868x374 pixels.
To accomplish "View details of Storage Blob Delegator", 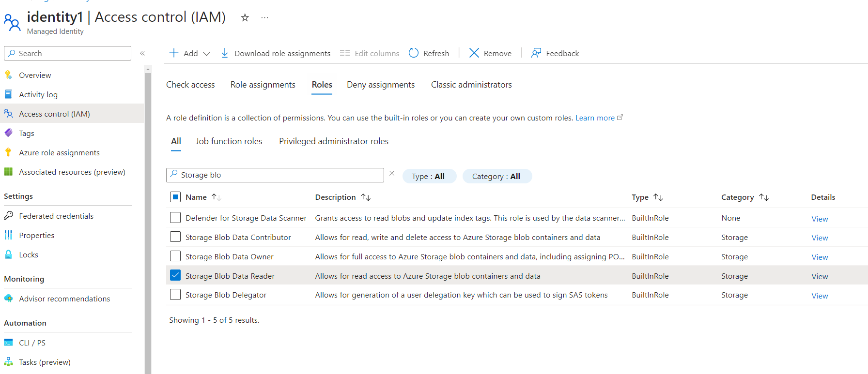I will tap(820, 296).
